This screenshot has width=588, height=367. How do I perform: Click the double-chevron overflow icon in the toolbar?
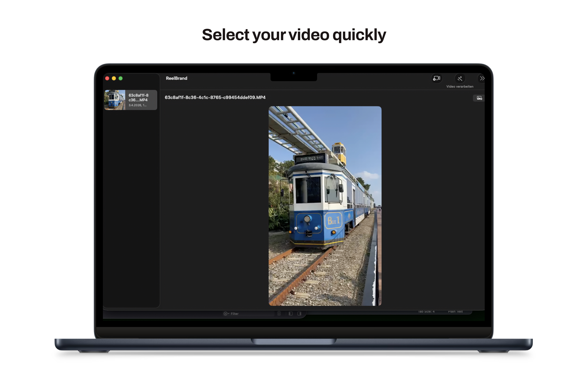click(482, 78)
